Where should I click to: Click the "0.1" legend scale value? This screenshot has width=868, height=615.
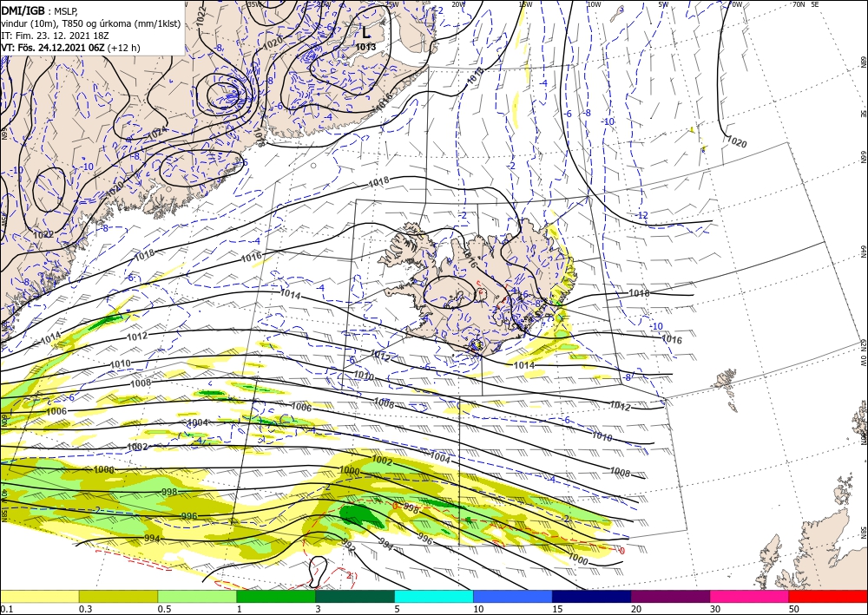coord(6,609)
